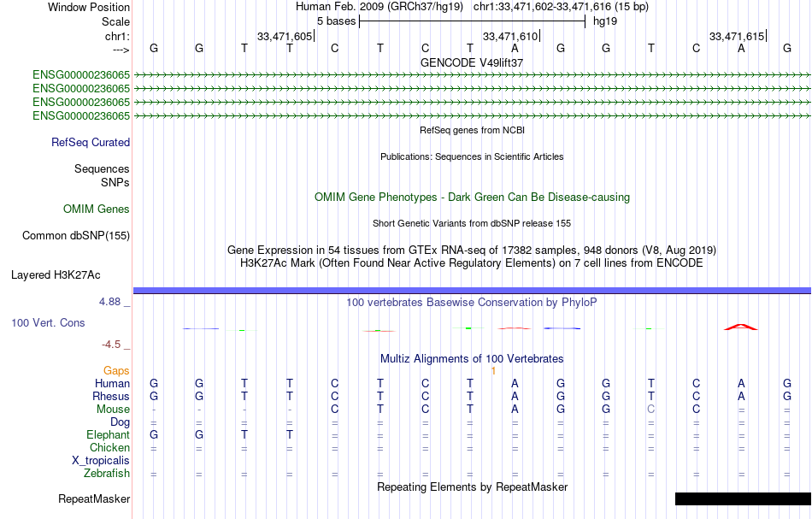Click 100 vertebrates Basewise Conservation title
812x519 pixels.
[x=472, y=302]
